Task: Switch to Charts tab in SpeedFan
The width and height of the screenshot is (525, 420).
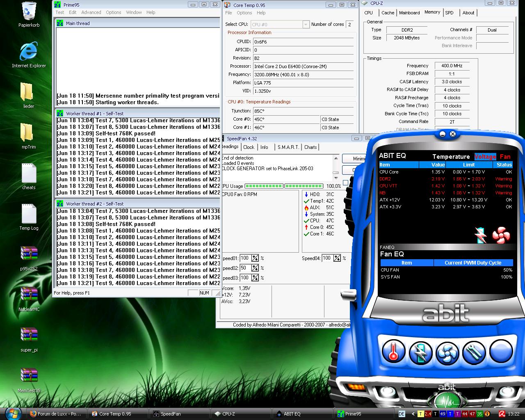Action: click(x=310, y=147)
